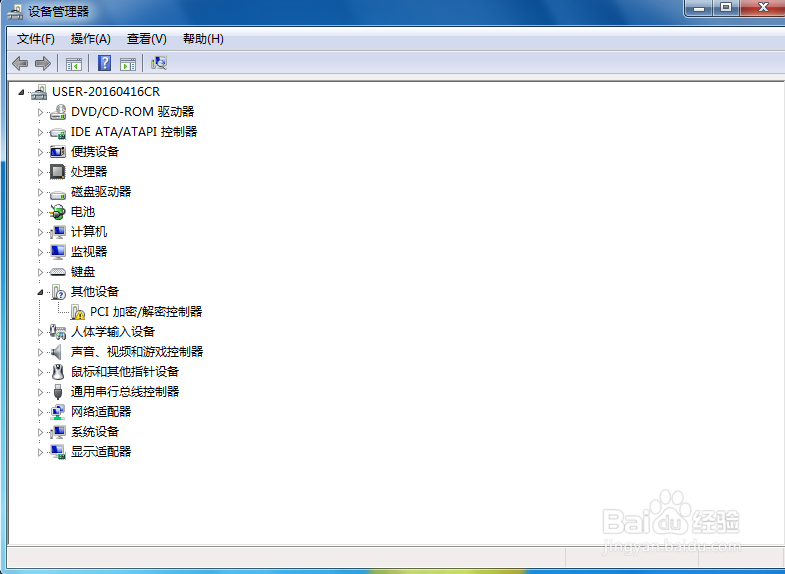Expand the 显示适配器 node
Image resolution: width=785 pixels, height=574 pixels.
(x=41, y=453)
